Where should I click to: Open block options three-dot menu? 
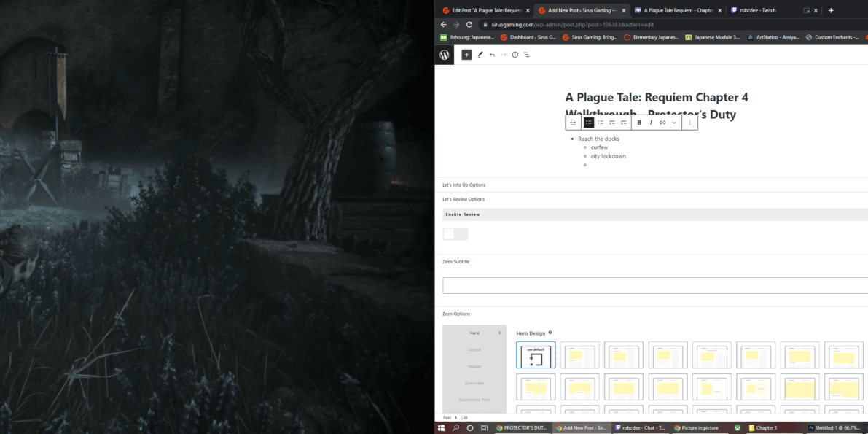pyautogui.click(x=690, y=123)
